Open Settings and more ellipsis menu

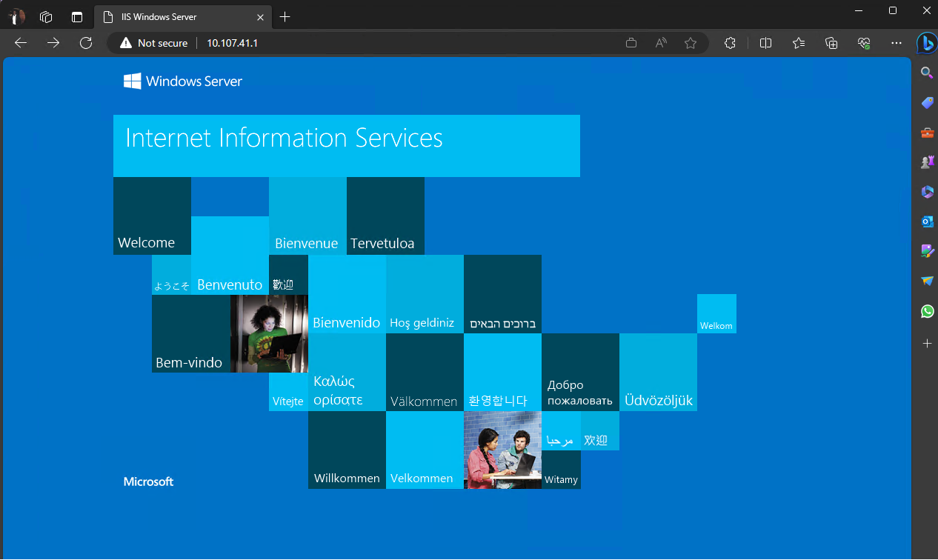tap(897, 43)
